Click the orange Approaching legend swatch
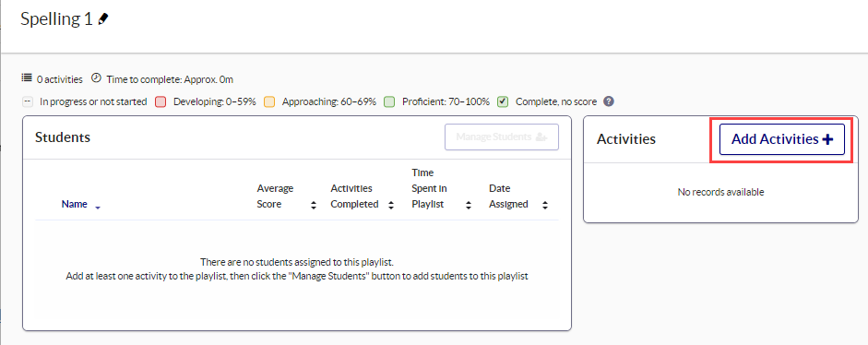 coord(269,101)
